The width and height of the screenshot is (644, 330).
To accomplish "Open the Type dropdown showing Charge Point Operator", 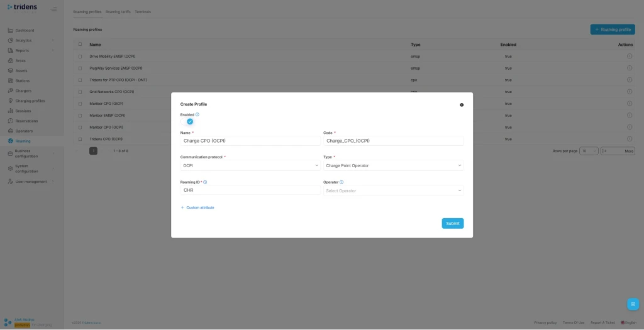I will tap(394, 166).
